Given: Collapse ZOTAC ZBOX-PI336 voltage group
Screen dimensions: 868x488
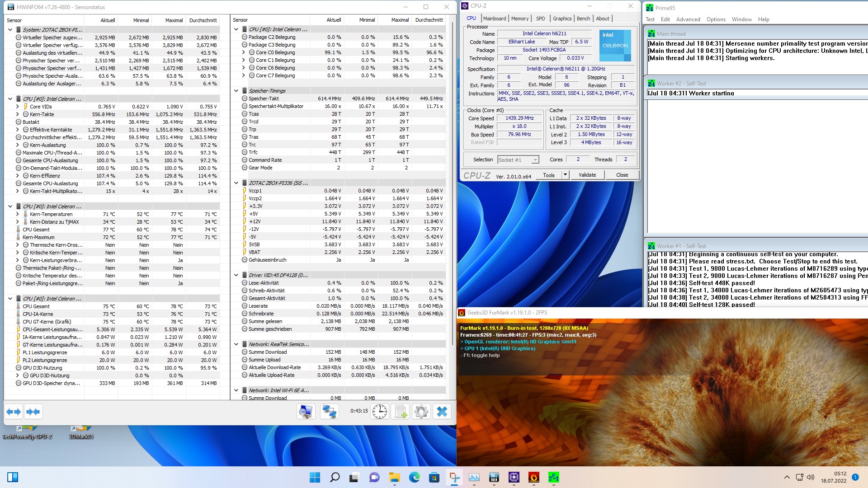Looking at the screenshot, I should (236, 183).
